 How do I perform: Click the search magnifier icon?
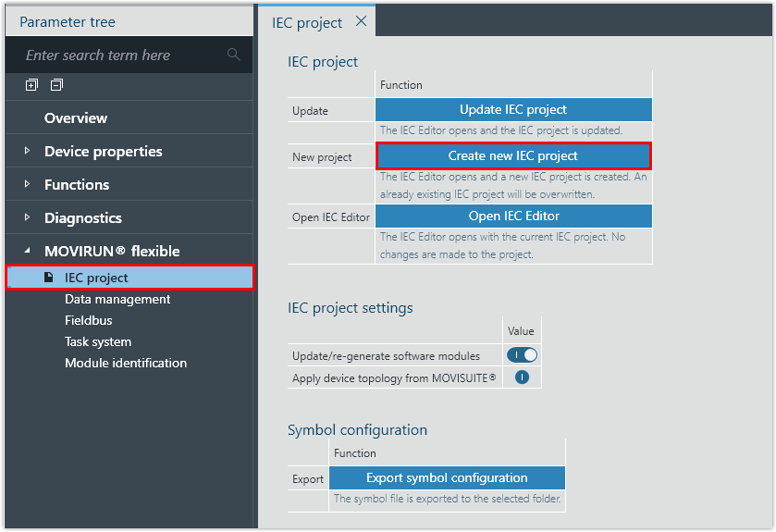(234, 56)
